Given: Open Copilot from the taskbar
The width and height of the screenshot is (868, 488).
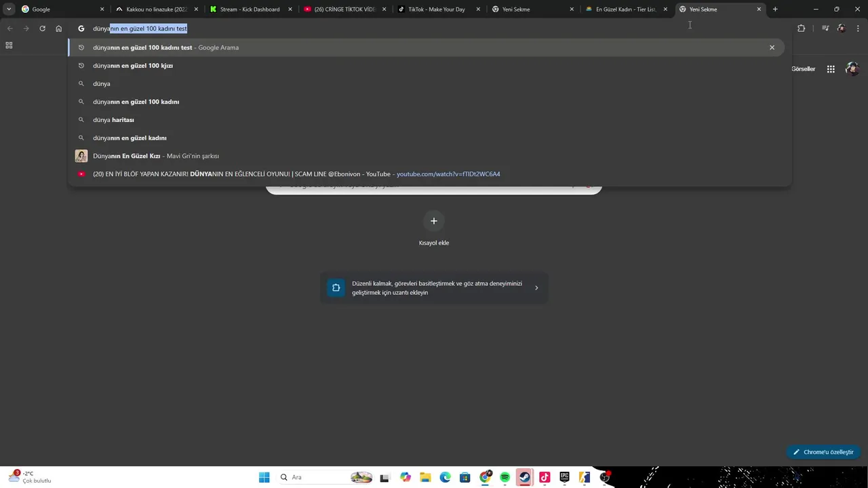Looking at the screenshot, I should click(406, 477).
